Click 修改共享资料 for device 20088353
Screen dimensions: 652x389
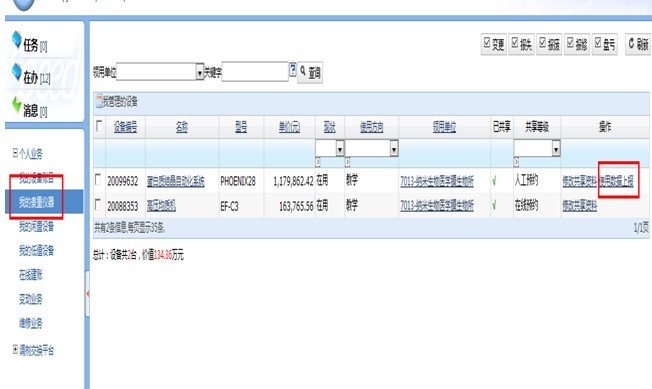click(x=580, y=205)
